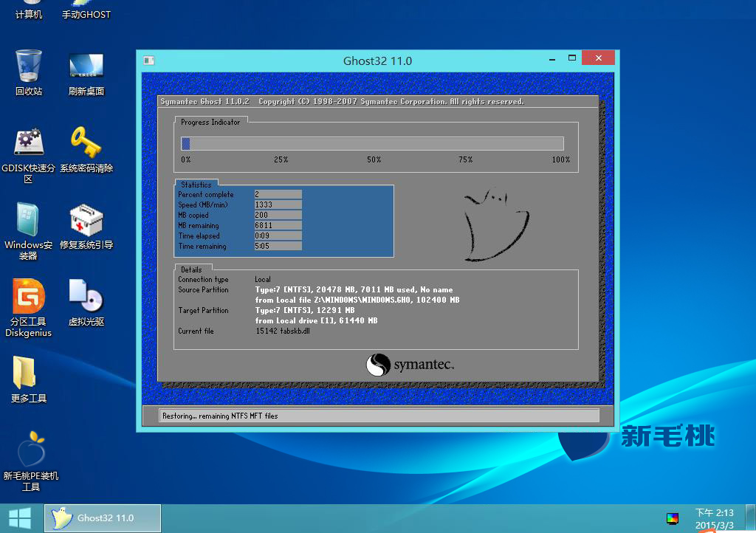Click the 'Target Partition' label
Screen dimensions: 756x533
(x=204, y=310)
